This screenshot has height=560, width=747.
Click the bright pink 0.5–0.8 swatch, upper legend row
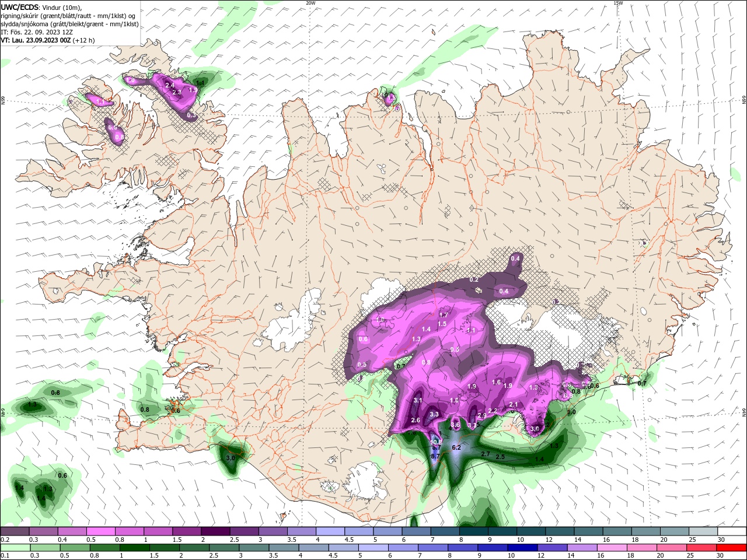(101, 531)
